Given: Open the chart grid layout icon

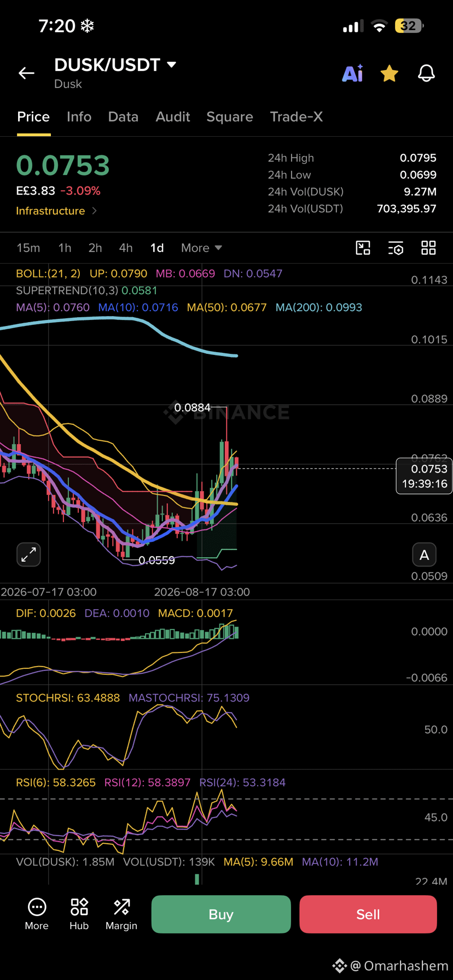Looking at the screenshot, I should point(428,248).
